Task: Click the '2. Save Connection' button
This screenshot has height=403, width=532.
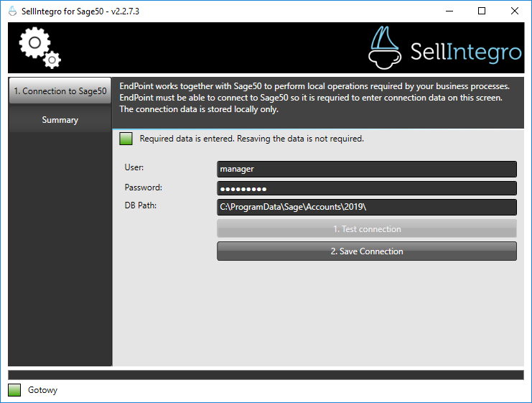Action: (366, 251)
